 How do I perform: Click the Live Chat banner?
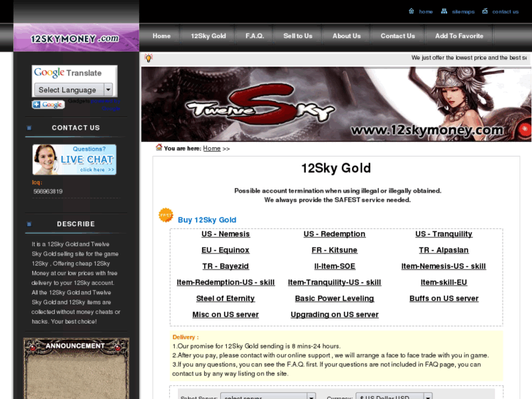(x=75, y=160)
